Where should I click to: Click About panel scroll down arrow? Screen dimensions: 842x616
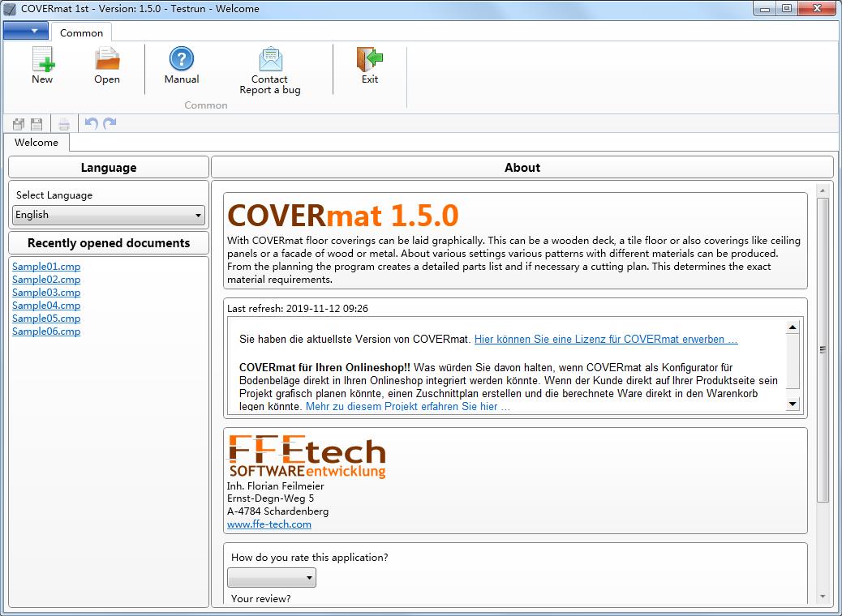823,597
